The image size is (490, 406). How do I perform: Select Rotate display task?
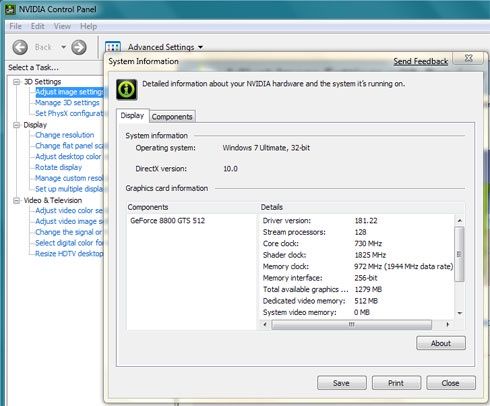59,167
